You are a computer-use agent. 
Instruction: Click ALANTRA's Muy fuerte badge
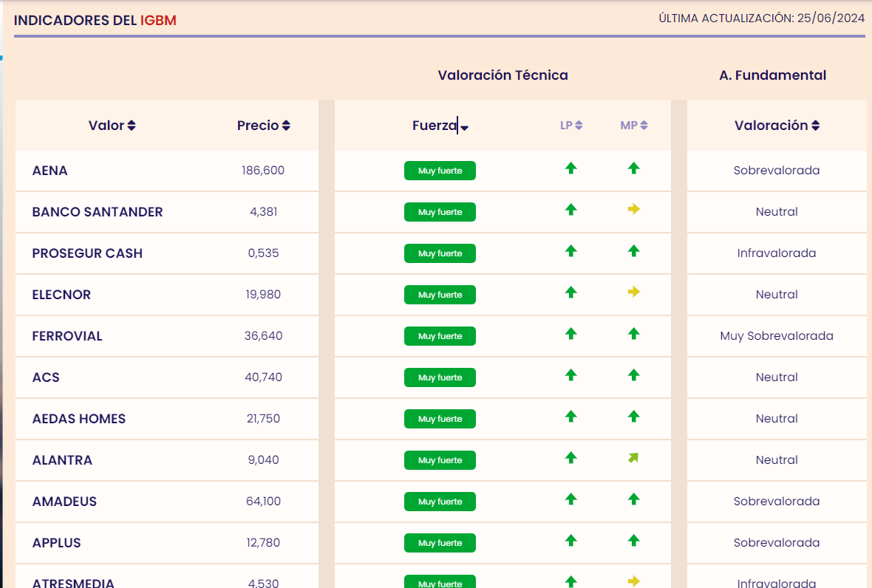click(x=440, y=461)
